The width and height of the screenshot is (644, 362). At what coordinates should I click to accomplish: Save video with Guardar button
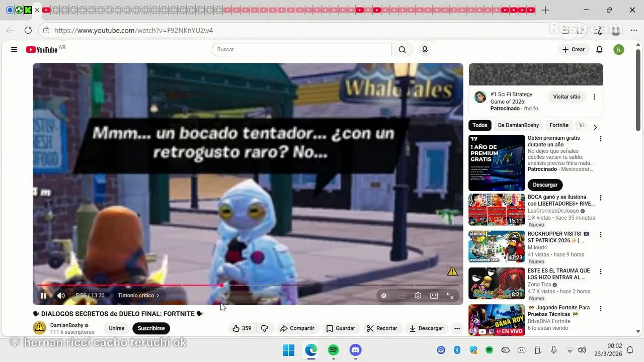point(341,328)
